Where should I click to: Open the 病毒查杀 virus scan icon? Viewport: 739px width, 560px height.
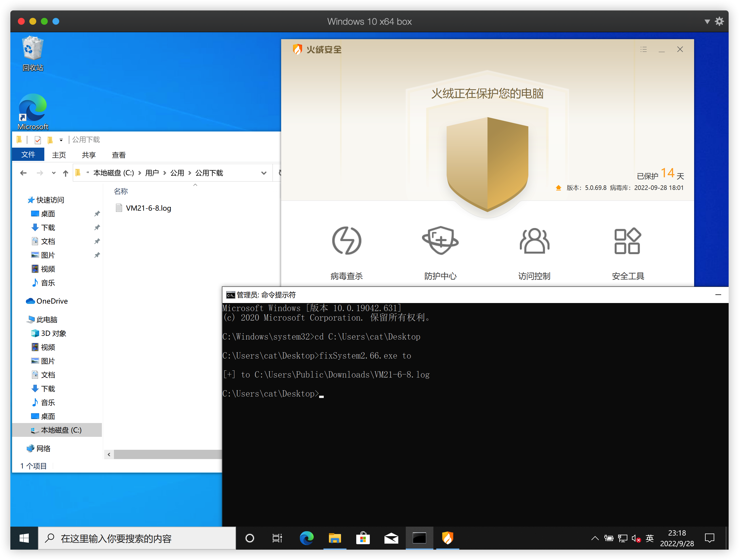[x=346, y=241]
